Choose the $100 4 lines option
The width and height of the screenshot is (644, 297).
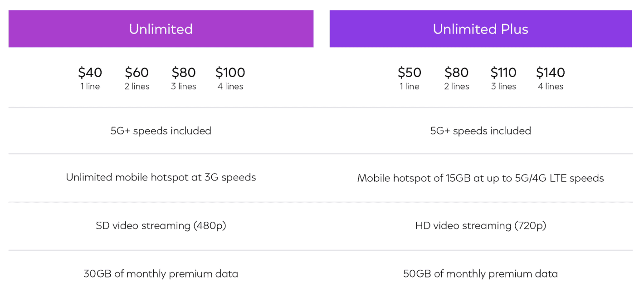coord(230,73)
